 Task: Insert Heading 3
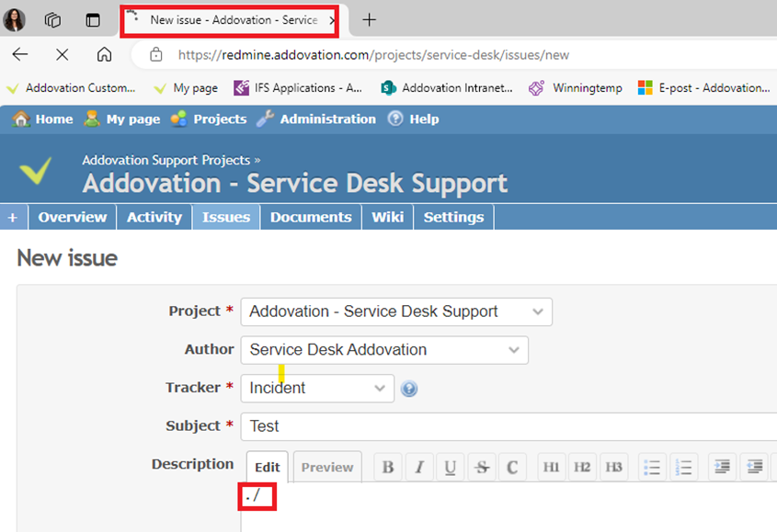tap(613, 467)
